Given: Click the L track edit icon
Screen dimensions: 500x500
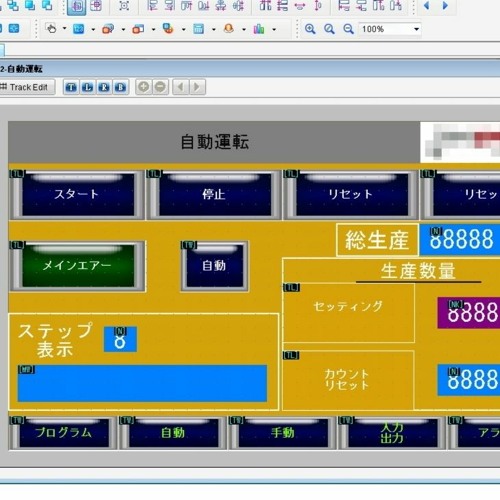Looking at the screenshot, I should click(88, 87).
